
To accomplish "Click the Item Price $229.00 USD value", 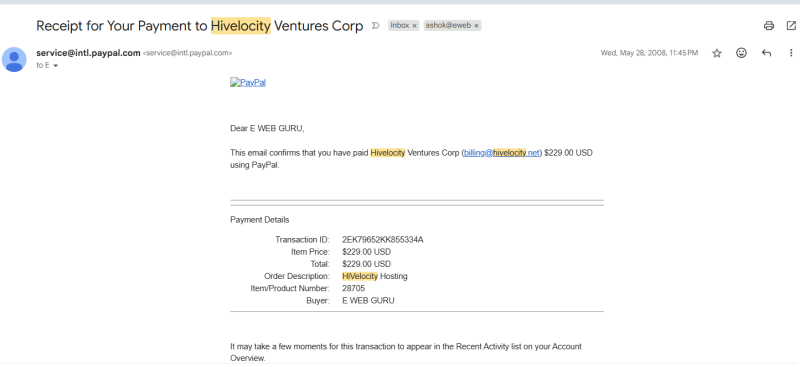I will (366, 252).
